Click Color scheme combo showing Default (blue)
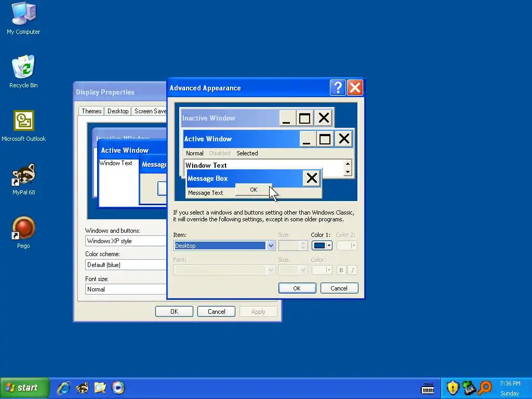Image resolution: width=532 pixels, height=399 pixels. [126, 264]
